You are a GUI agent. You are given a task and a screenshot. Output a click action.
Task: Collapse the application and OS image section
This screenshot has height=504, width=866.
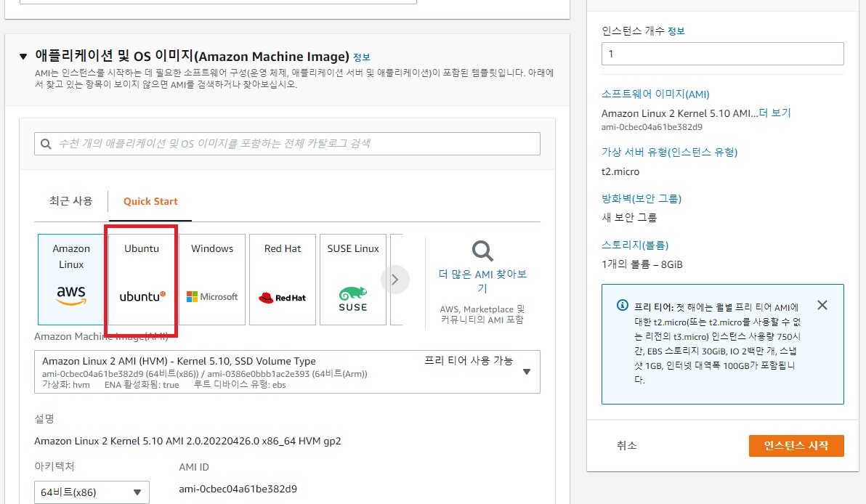[x=23, y=57]
